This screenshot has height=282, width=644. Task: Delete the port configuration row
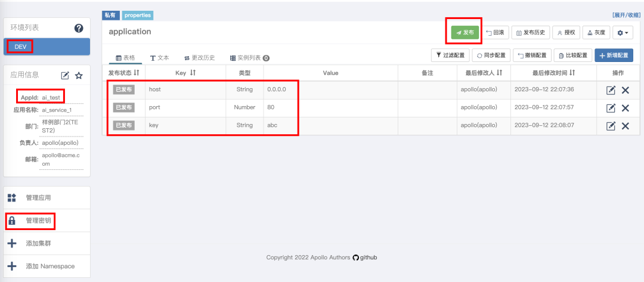point(626,108)
